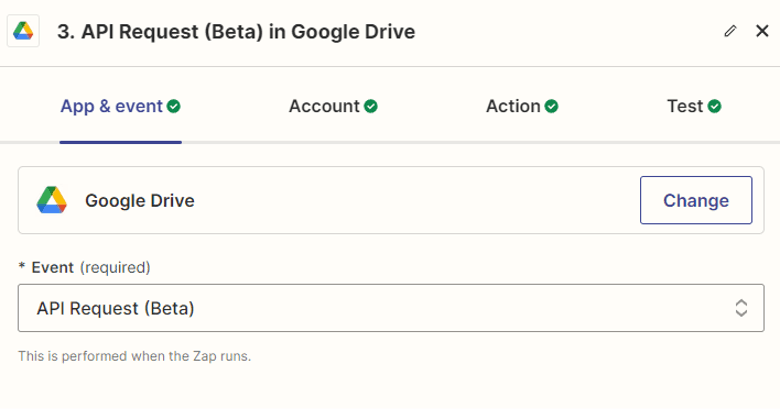Close the step editor panel with the X
Screen dimensions: 780x410
(x=761, y=32)
